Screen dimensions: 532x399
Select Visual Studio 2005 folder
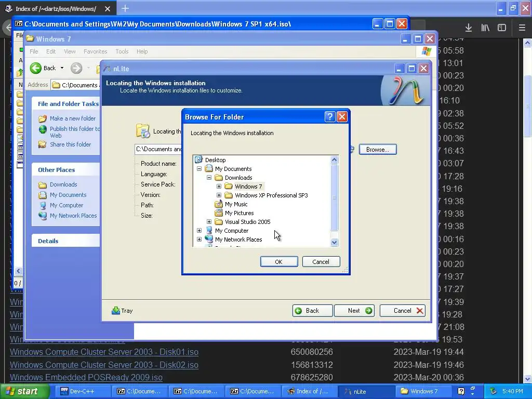pyautogui.click(x=247, y=221)
